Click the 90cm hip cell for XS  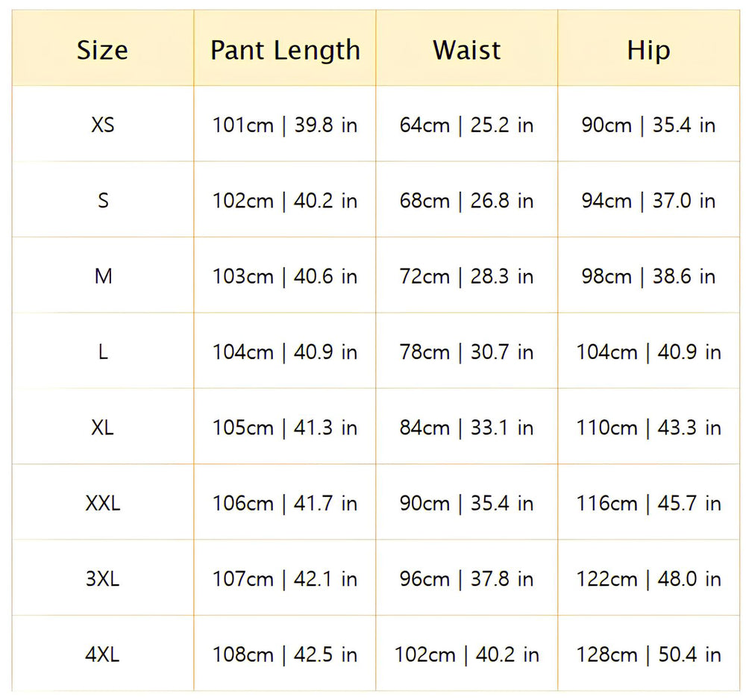[x=648, y=125]
